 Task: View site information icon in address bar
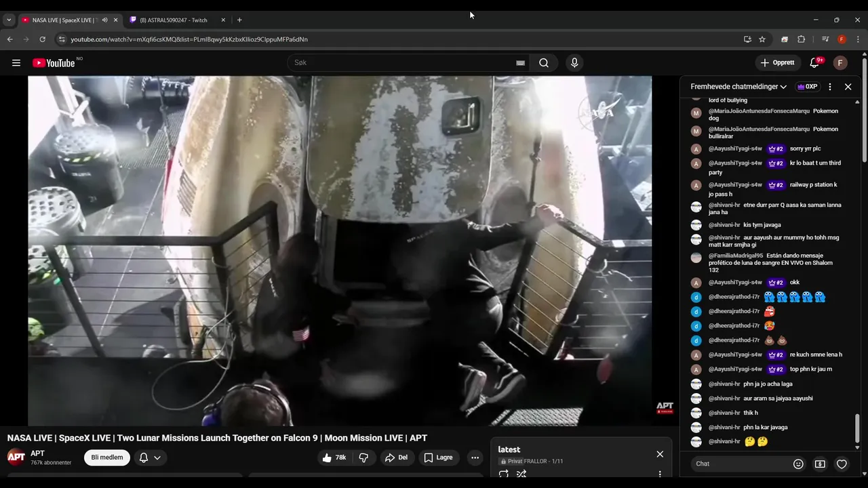[62, 39]
